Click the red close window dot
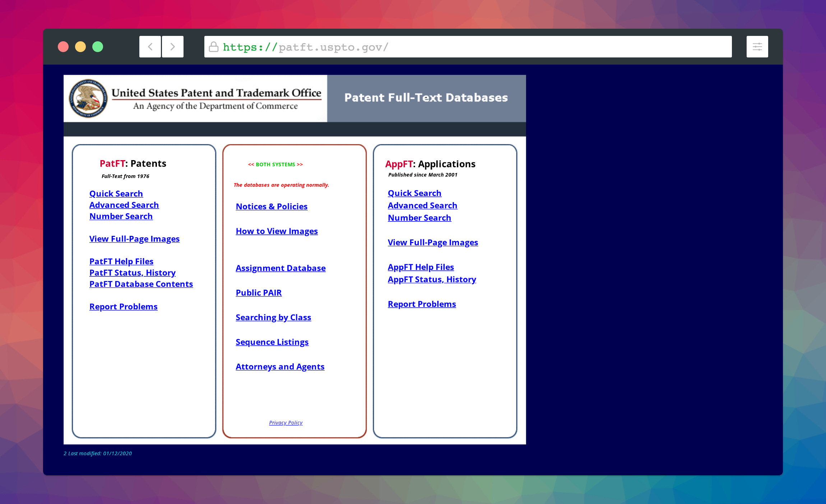 tap(63, 47)
